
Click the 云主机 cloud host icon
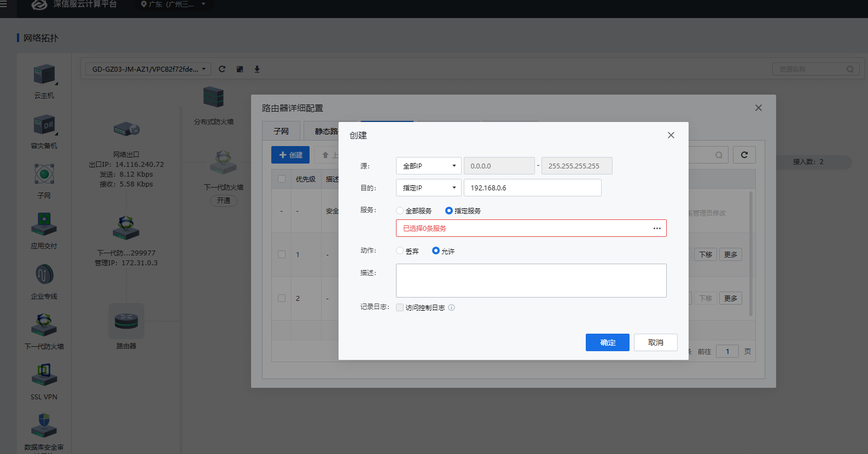pos(44,75)
